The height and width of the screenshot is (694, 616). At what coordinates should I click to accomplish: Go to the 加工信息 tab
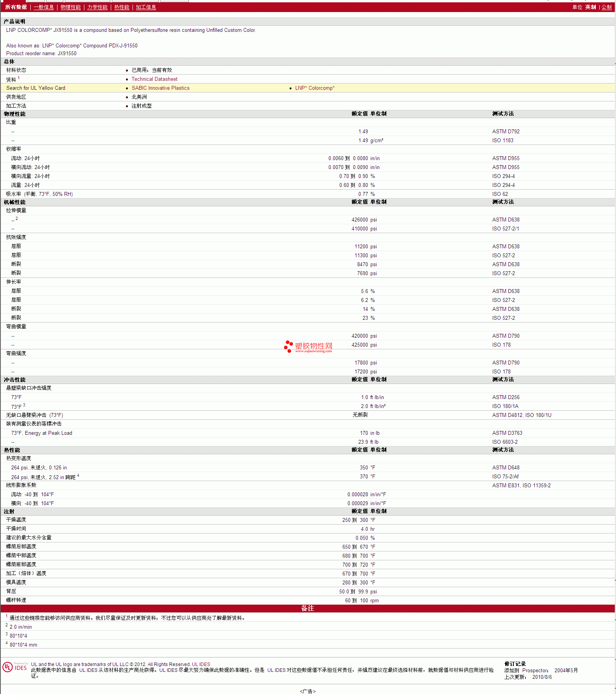pyautogui.click(x=146, y=7)
